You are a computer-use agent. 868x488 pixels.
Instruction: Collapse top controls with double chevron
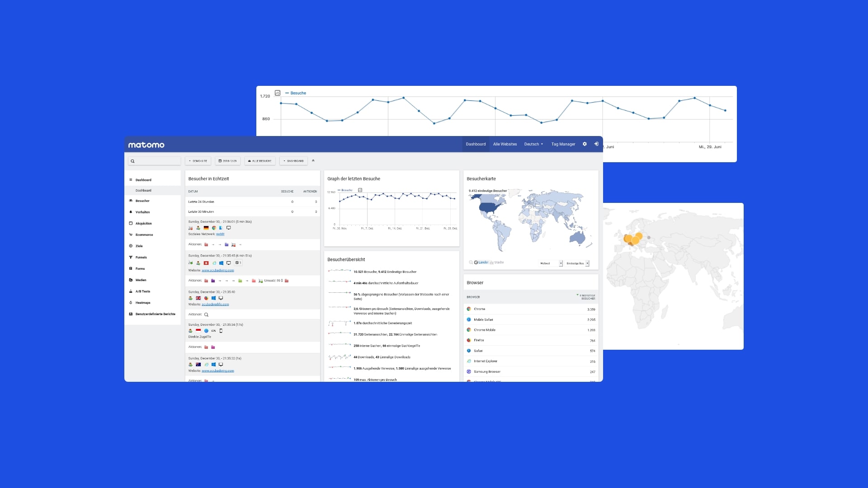tap(313, 161)
